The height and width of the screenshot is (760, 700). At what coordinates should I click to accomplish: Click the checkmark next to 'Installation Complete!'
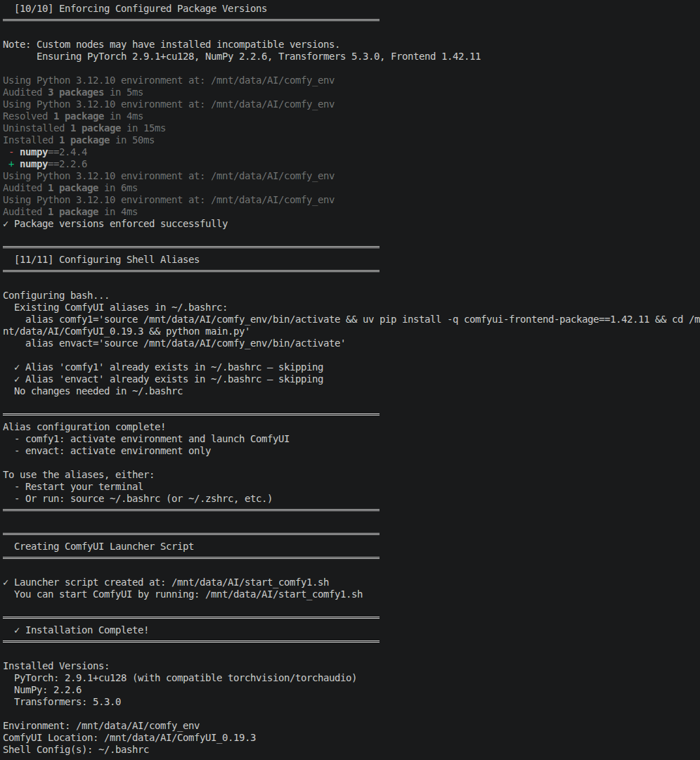(17, 630)
